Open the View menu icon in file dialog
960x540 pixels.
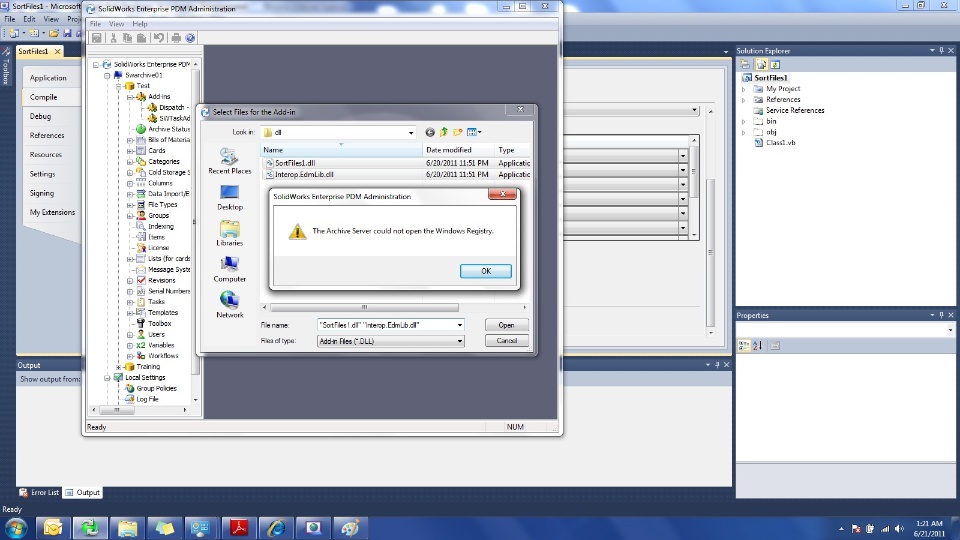[x=474, y=132]
